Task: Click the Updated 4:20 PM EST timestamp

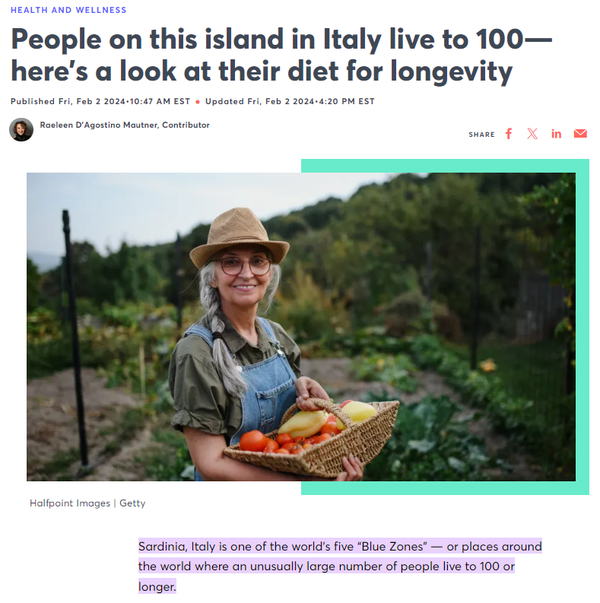Action: 290,101
